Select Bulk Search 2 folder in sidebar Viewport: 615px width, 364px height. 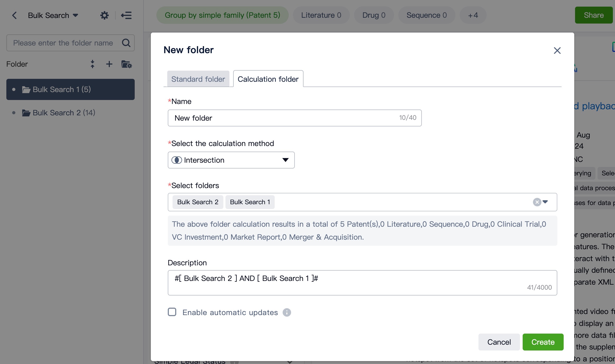point(64,113)
